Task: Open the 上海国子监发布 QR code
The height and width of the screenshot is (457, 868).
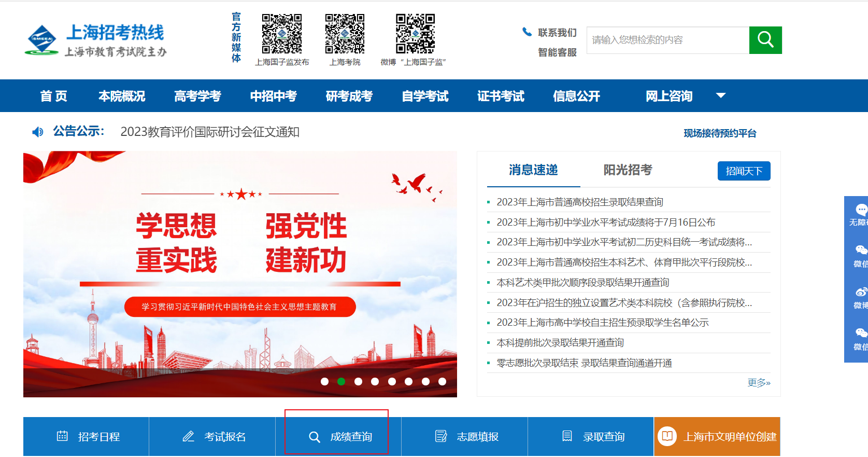Action: 282,34
